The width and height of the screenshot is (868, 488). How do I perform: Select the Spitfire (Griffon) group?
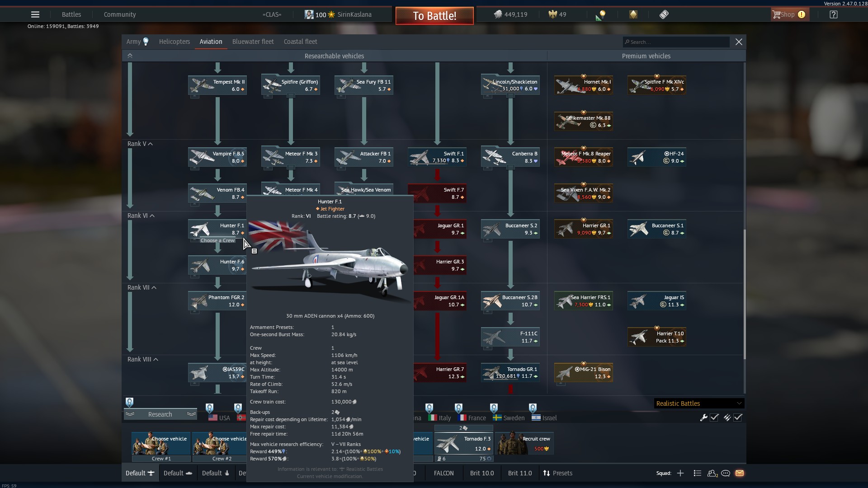[291, 85]
